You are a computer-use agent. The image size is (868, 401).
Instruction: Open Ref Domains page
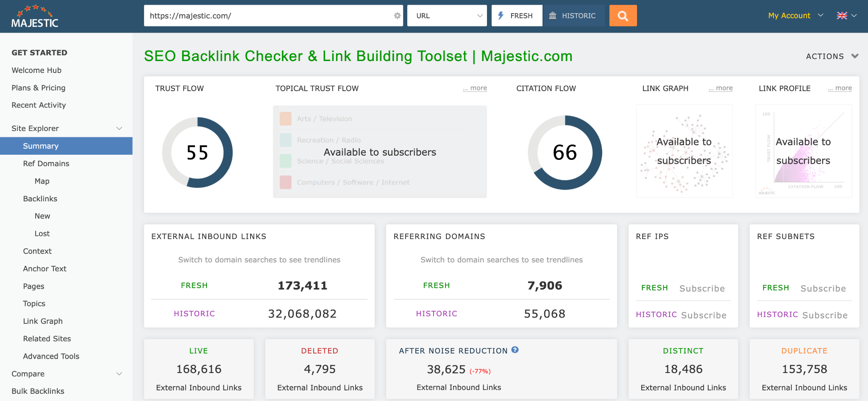[46, 164]
